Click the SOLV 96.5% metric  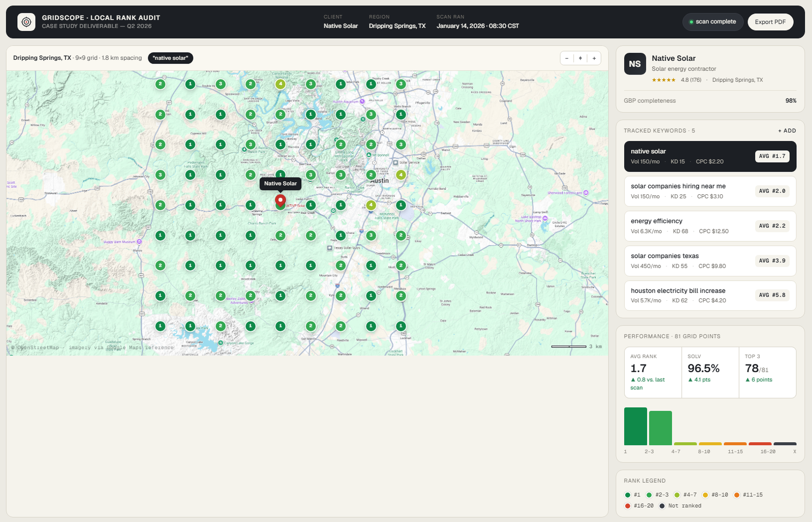(710, 372)
